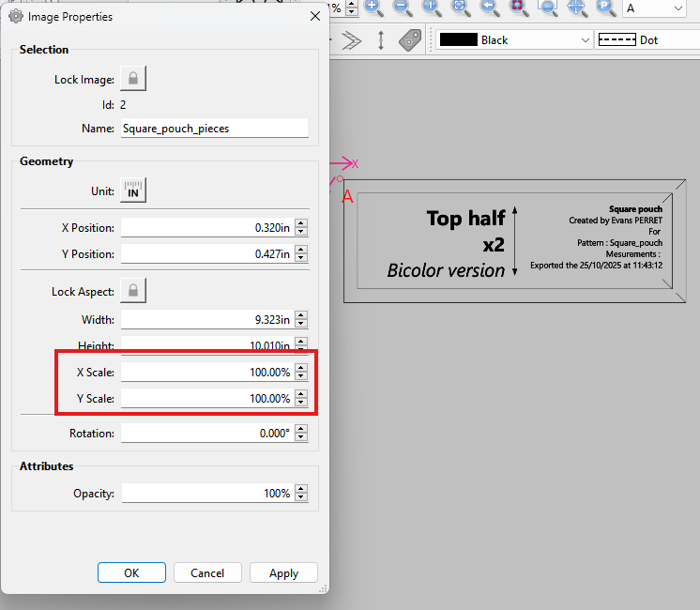Click the Zoom Previous arrow icon
The width and height of the screenshot is (700, 610).
pyautogui.click(x=490, y=8)
